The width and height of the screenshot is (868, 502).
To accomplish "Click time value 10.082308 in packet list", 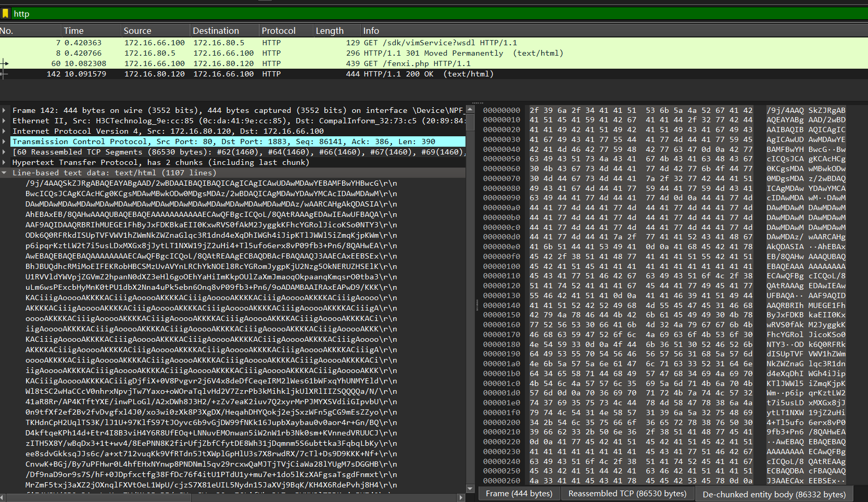I will [85, 63].
